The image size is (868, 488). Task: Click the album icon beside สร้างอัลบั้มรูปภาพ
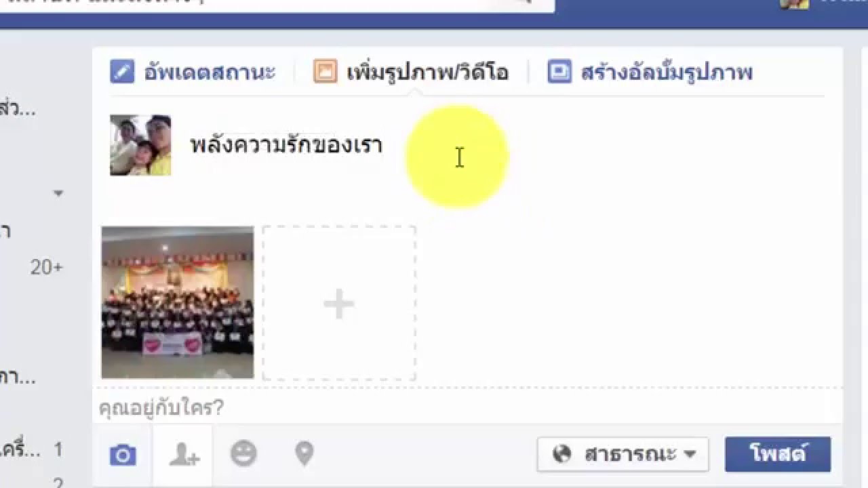click(x=559, y=71)
